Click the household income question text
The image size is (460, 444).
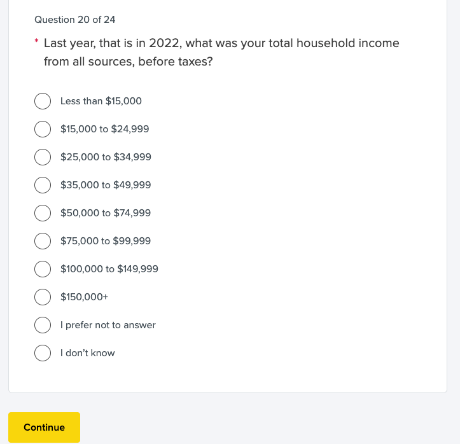point(221,52)
